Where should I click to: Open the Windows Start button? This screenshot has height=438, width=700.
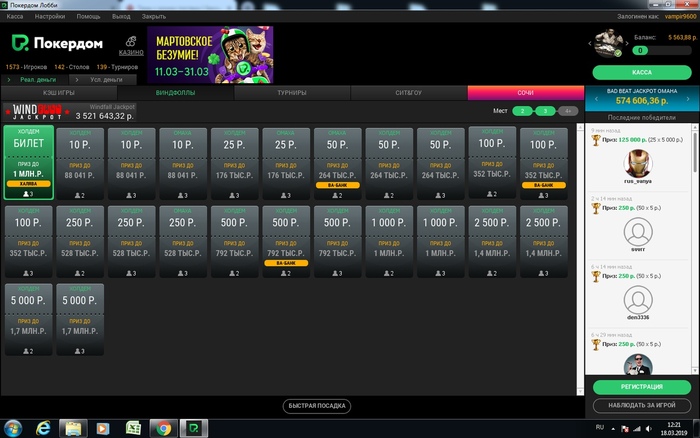coord(13,429)
